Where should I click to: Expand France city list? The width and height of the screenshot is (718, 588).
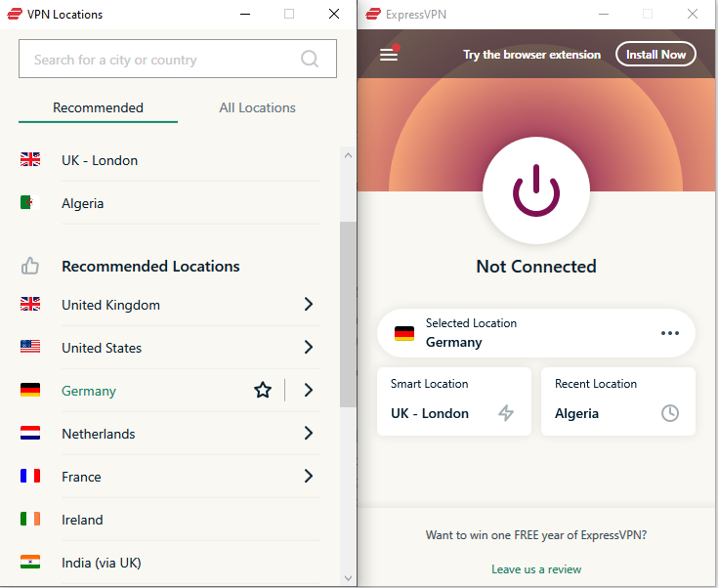(x=309, y=477)
